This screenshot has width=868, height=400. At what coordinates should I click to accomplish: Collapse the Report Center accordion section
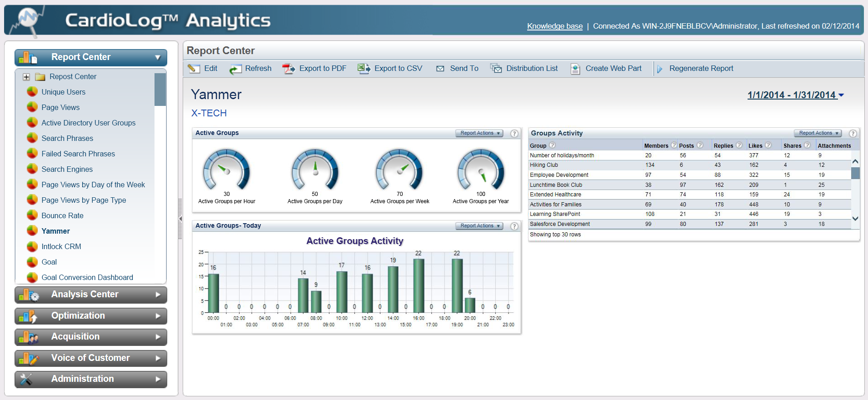pos(90,57)
